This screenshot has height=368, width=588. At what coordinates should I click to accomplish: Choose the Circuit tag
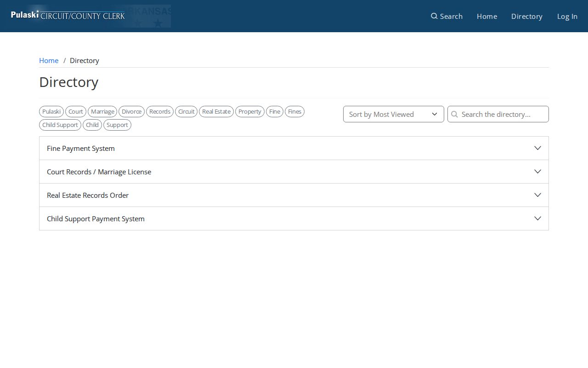click(x=186, y=111)
